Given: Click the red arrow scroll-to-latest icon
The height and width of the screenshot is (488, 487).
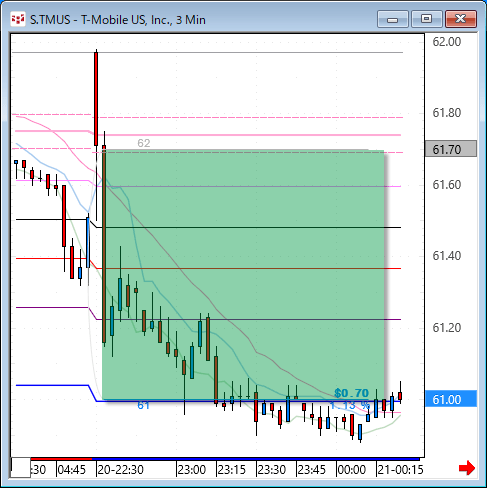Looking at the screenshot, I should (467, 468).
